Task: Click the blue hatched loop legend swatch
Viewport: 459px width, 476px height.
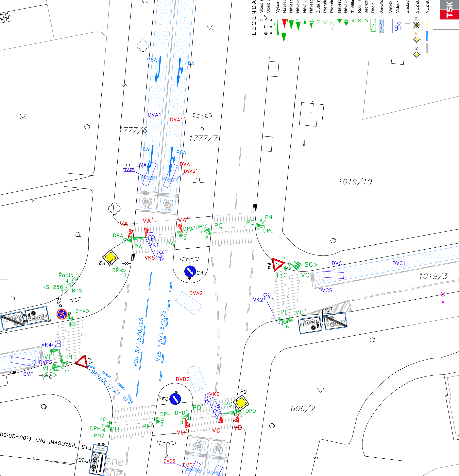Action: coord(382,26)
